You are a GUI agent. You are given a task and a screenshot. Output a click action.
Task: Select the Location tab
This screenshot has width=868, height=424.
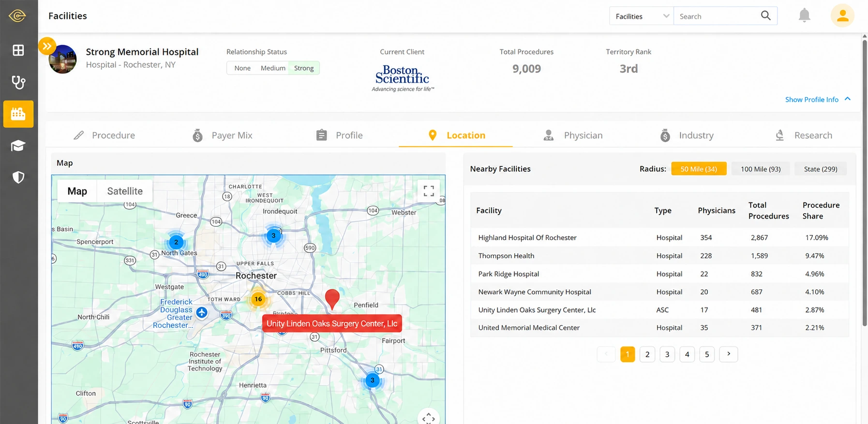point(456,135)
